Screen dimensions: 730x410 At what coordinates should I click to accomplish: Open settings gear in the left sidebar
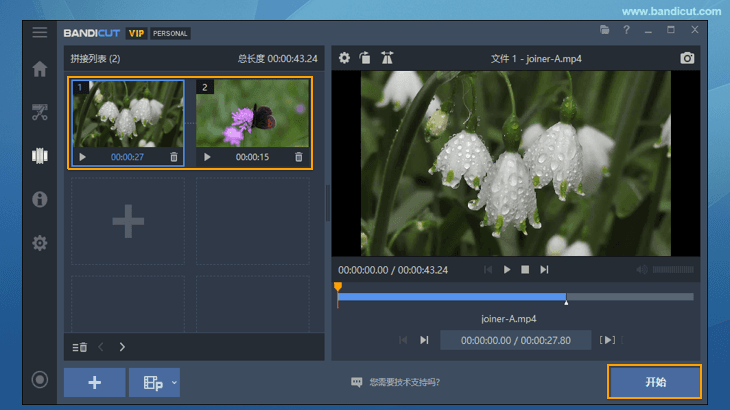pyautogui.click(x=40, y=243)
